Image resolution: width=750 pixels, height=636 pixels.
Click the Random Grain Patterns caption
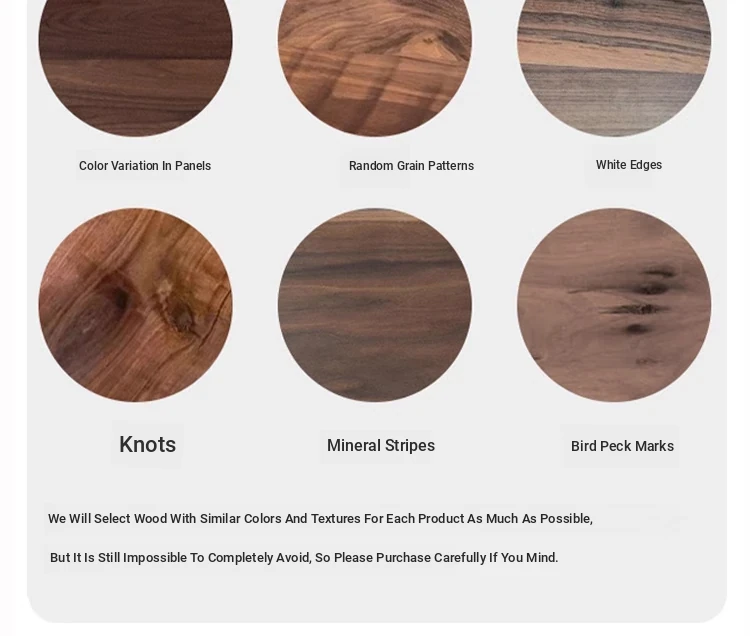(411, 166)
